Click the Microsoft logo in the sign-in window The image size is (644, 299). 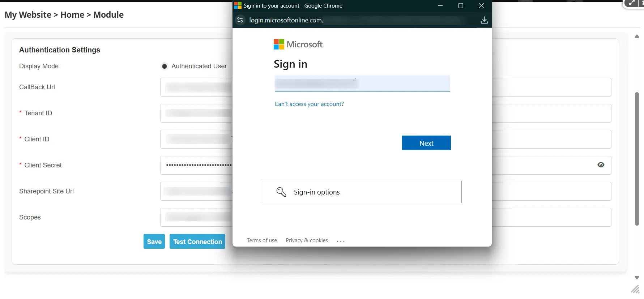[x=298, y=44]
